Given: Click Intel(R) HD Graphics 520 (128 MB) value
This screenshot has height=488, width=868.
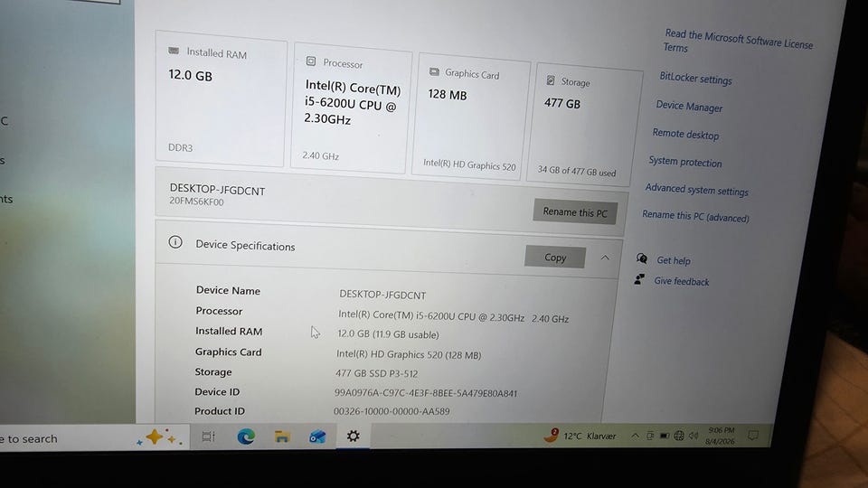Looking at the screenshot, I should (x=409, y=354).
